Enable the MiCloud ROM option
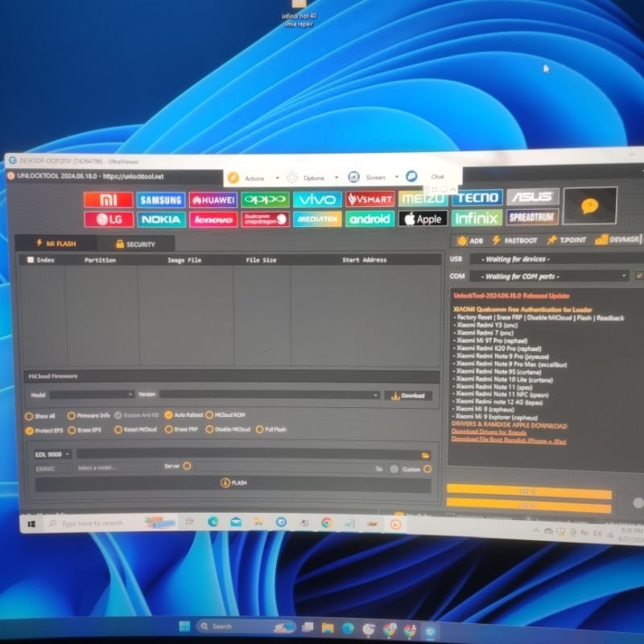644x644 pixels. click(x=209, y=415)
